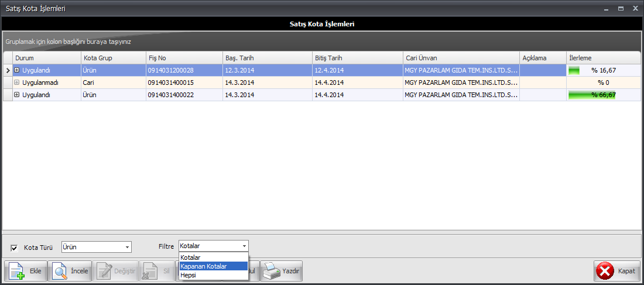This screenshot has width=644, height=285.
Task: Sort by the Baş. Tarih column header
Action: (268, 58)
